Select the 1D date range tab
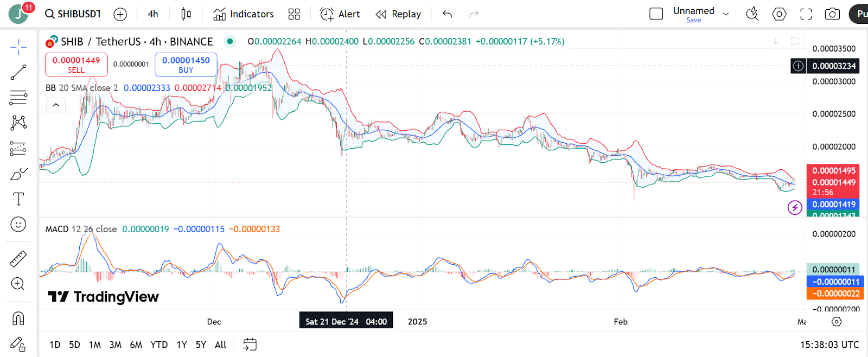This screenshot has width=868, height=357. [x=55, y=345]
